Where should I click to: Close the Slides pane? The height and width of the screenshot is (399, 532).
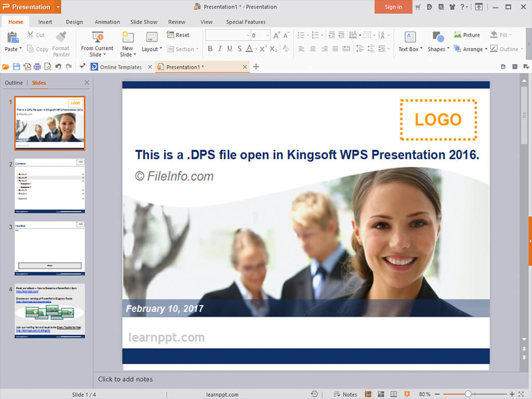click(87, 83)
